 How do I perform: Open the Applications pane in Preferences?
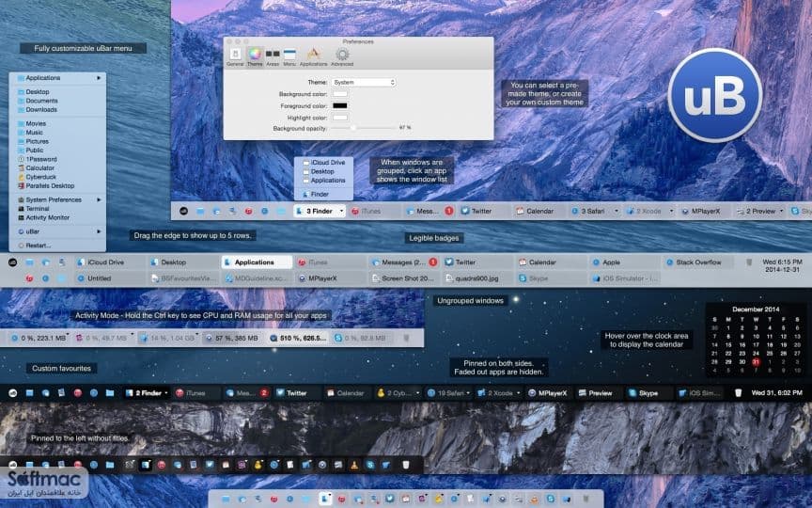pyautogui.click(x=313, y=57)
